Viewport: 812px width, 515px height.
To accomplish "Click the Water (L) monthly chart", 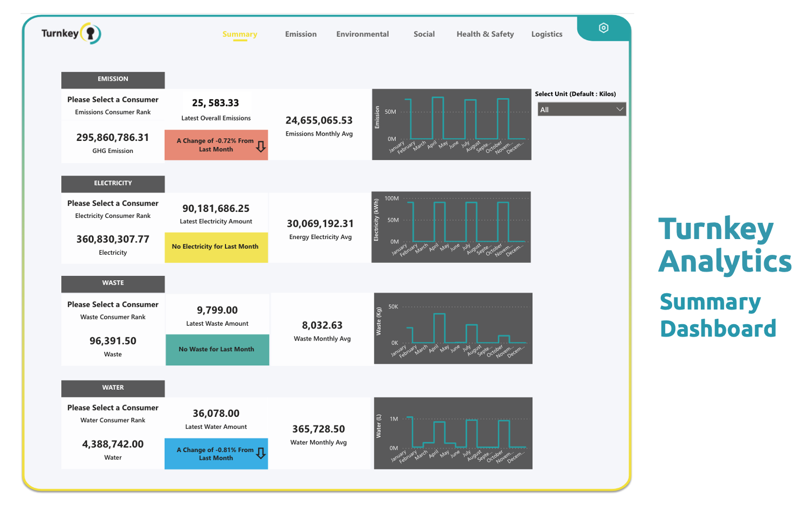I will point(453,433).
